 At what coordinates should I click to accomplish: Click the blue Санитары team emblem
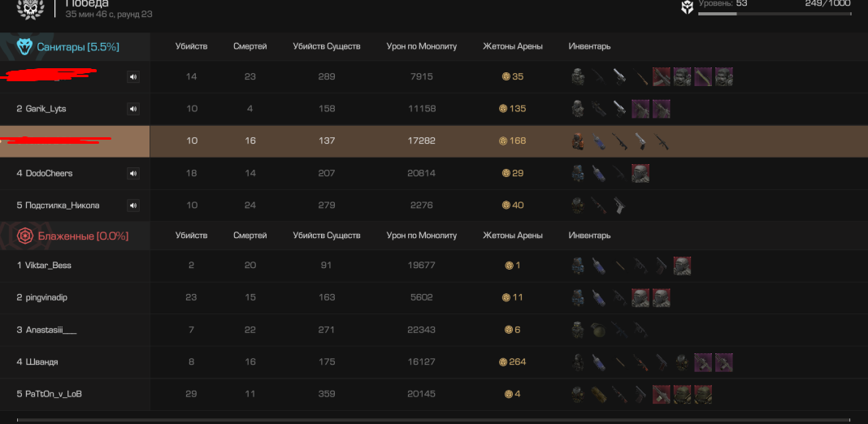tap(25, 47)
